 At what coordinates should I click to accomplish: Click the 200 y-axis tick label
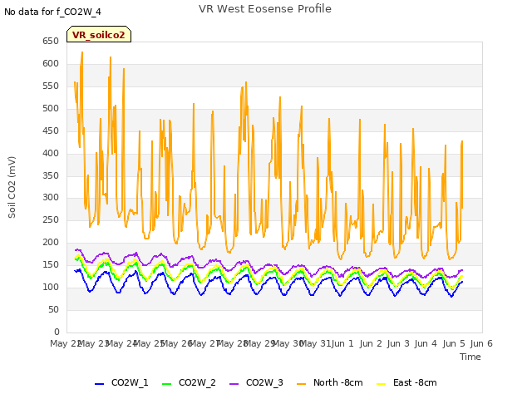point(51,242)
